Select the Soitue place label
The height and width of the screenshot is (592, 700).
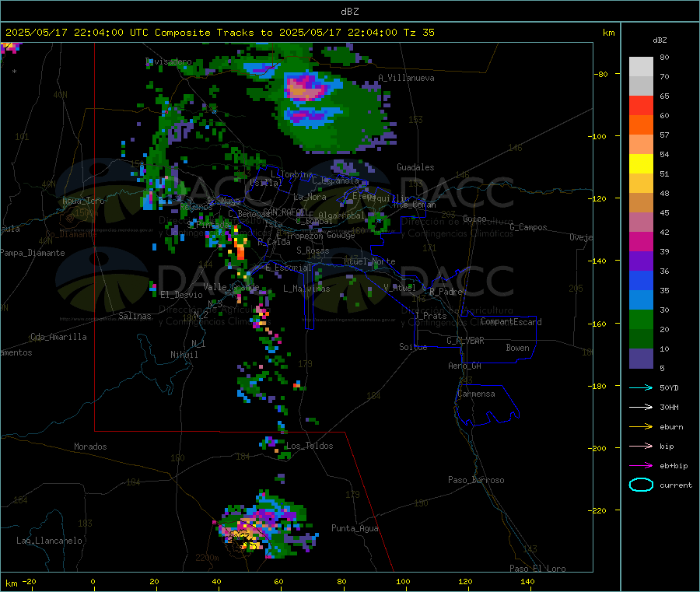pyautogui.click(x=413, y=347)
